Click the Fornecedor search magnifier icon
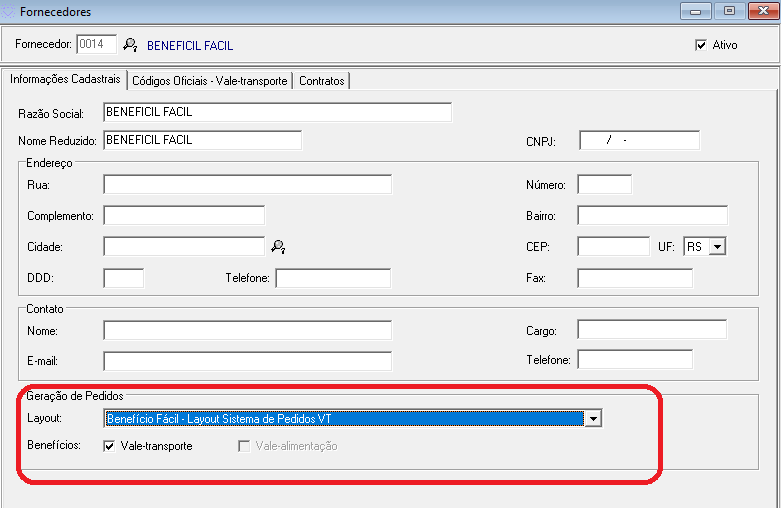The image size is (781, 508). 129,45
